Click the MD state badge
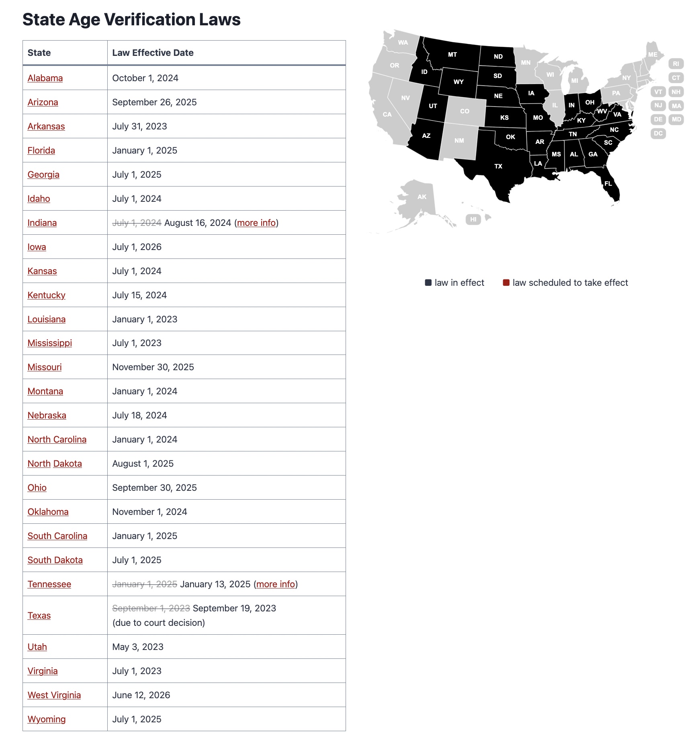The image size is (700, 736). (676, 119)
